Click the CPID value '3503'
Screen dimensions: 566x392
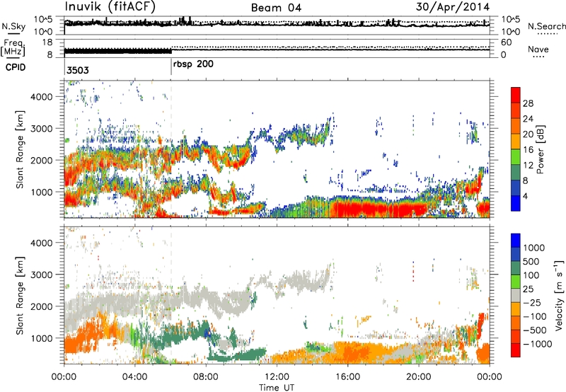pos(78,70)
